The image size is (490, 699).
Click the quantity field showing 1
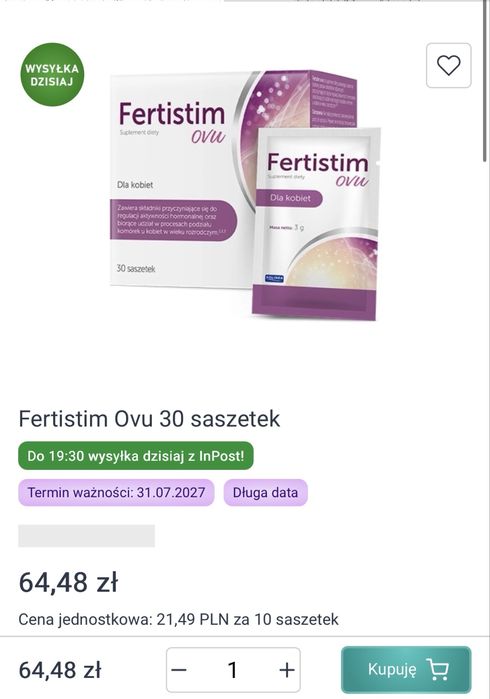coord(233,670)
